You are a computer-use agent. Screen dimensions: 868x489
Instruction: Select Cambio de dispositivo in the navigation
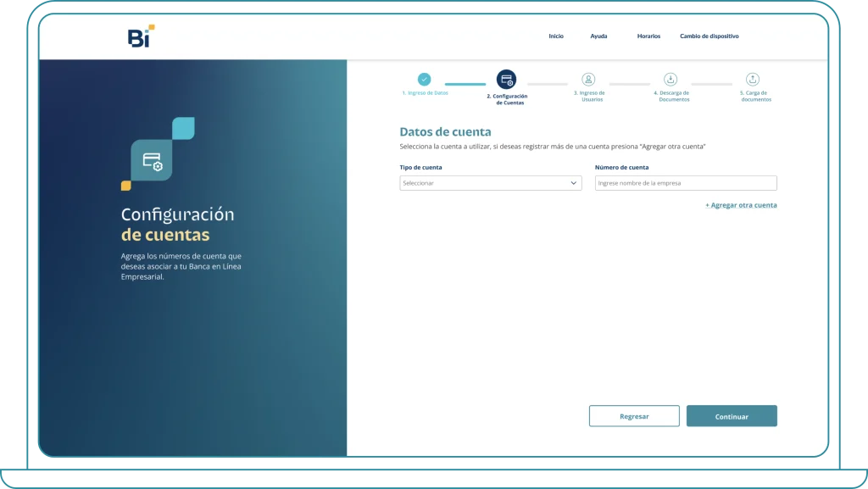pyautogui.click(x=709, y=36)
